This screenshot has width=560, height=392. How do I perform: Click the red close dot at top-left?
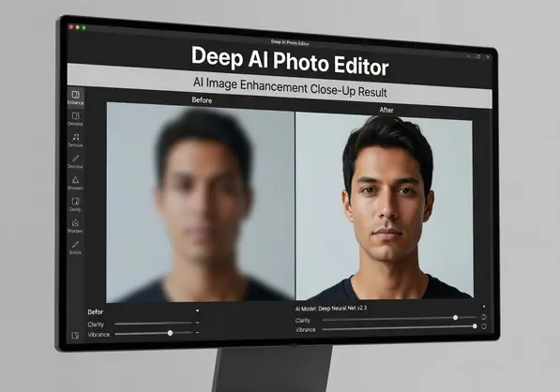(x=71, y=27)
